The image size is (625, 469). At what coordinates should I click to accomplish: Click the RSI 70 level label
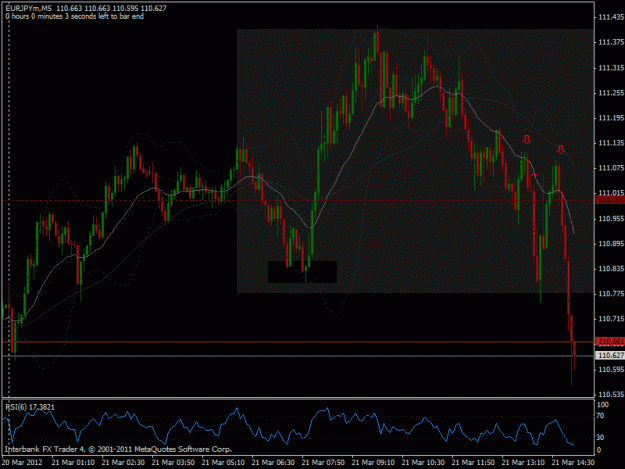click(x=601, y=416)
